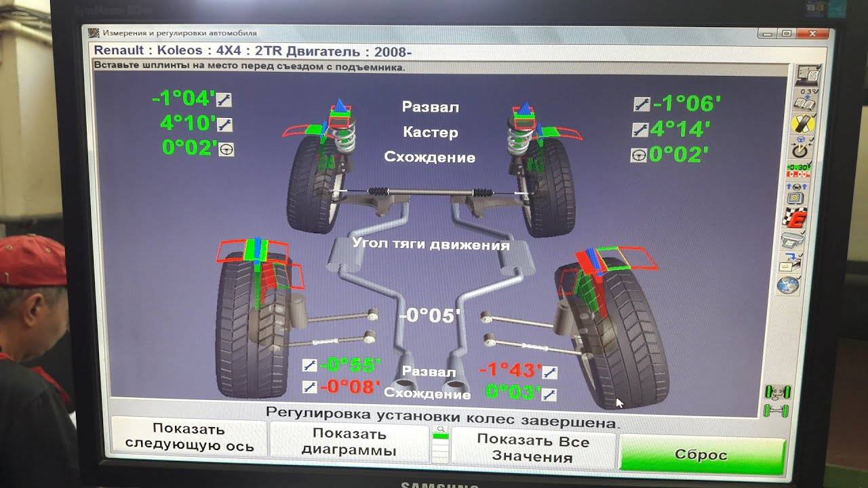868x488 pixels.
Task: Click 'Показать следующую ось' button
Action: tap(189, 437)
